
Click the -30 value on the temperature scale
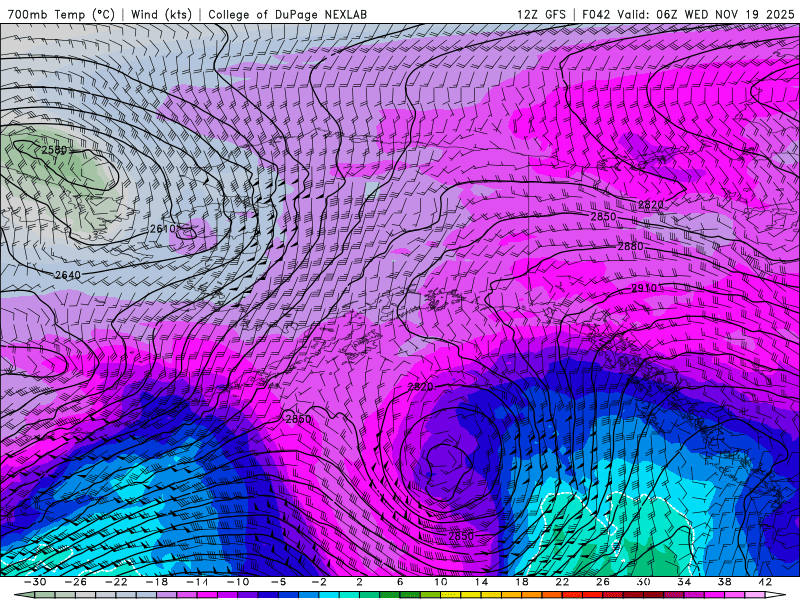tap(35, 582)
